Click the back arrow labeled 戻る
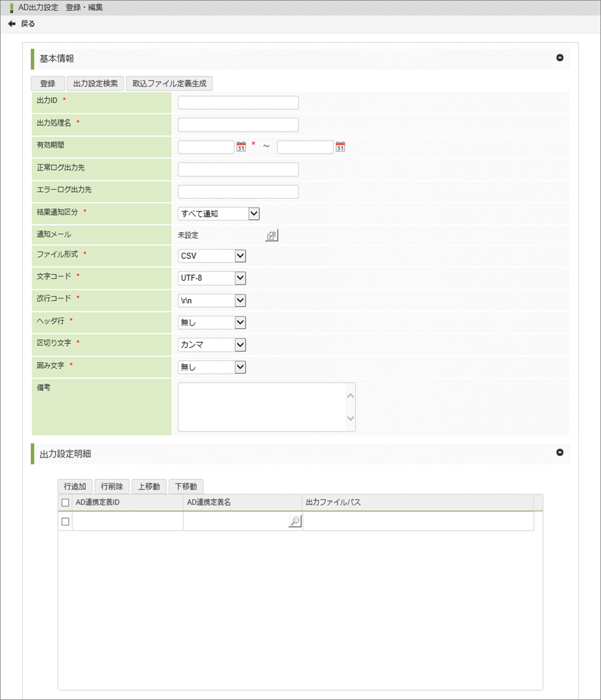 pos(21,24)
